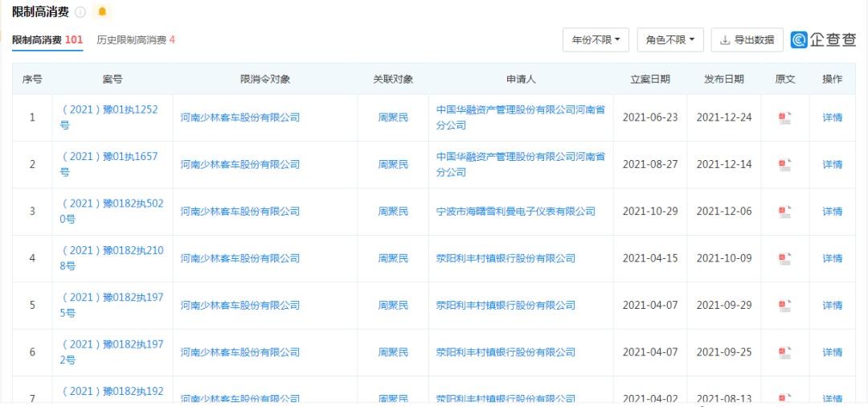Screen dimensions: 868x407
Task: Open the PDF original document in row 3
Action: click(x=784, y=212)
